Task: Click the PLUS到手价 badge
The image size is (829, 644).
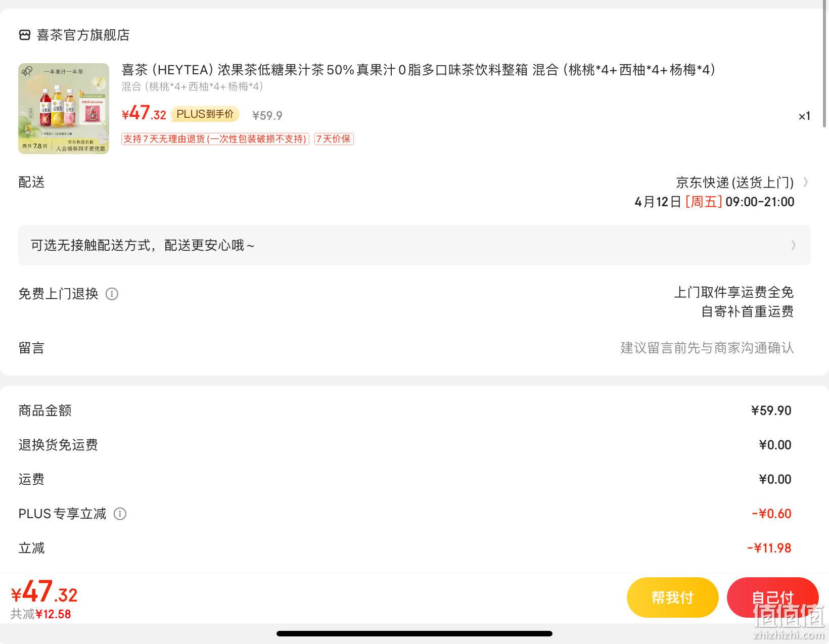Action: pyautogui.click(x=205, y=114)
